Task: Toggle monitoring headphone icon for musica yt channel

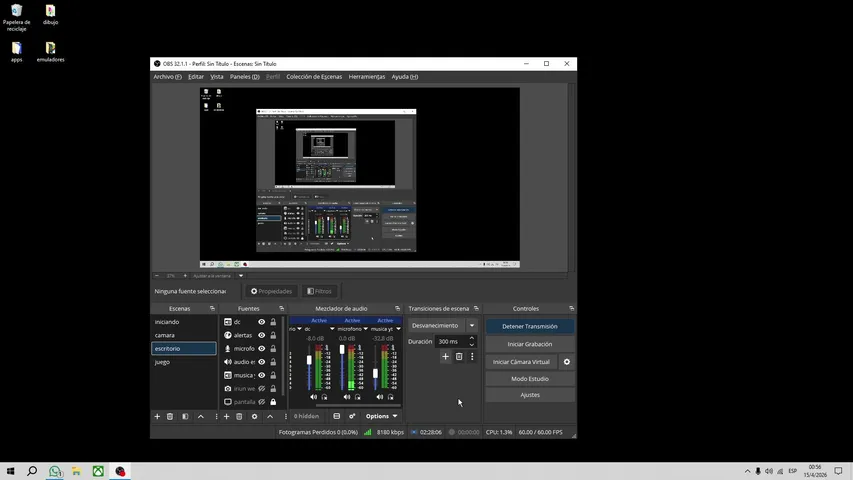Action: point(391,397)
